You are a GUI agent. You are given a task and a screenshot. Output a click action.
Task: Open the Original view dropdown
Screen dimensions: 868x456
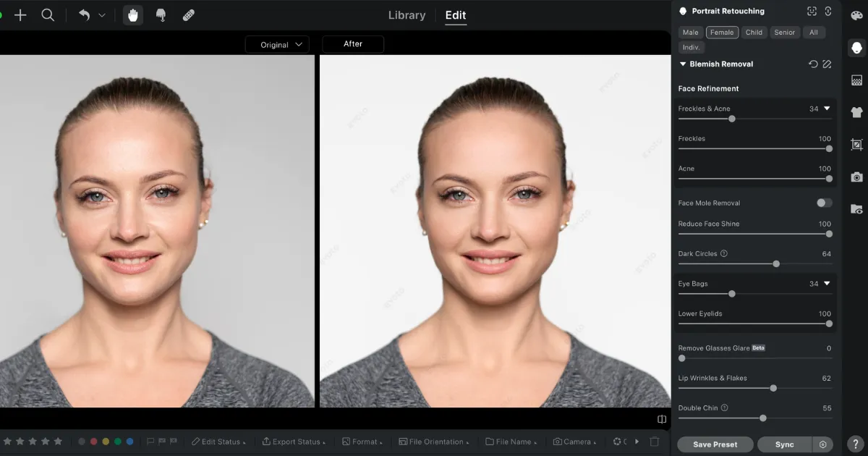coord(278,44)
